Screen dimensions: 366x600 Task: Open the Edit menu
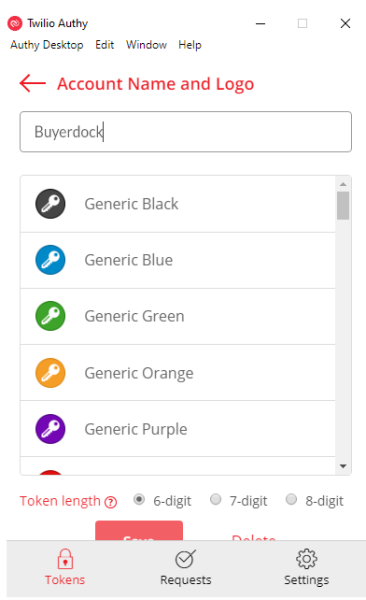[105, 45]
